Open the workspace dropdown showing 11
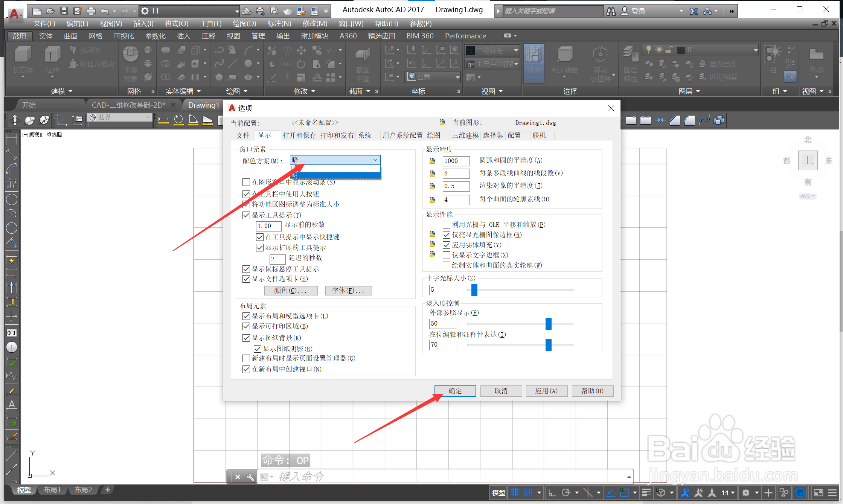Image resolution: width=843 pixels, height=504 pixels. (x=189, y=11)
